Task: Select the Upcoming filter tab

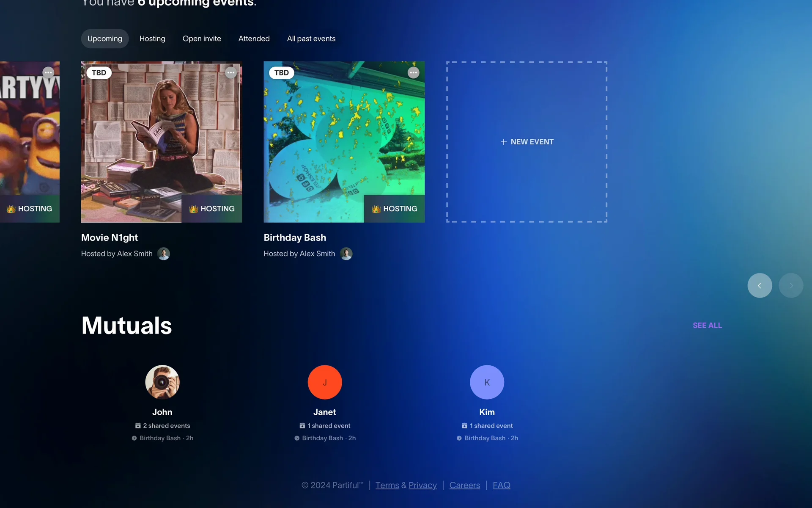Action: point(105,39)
